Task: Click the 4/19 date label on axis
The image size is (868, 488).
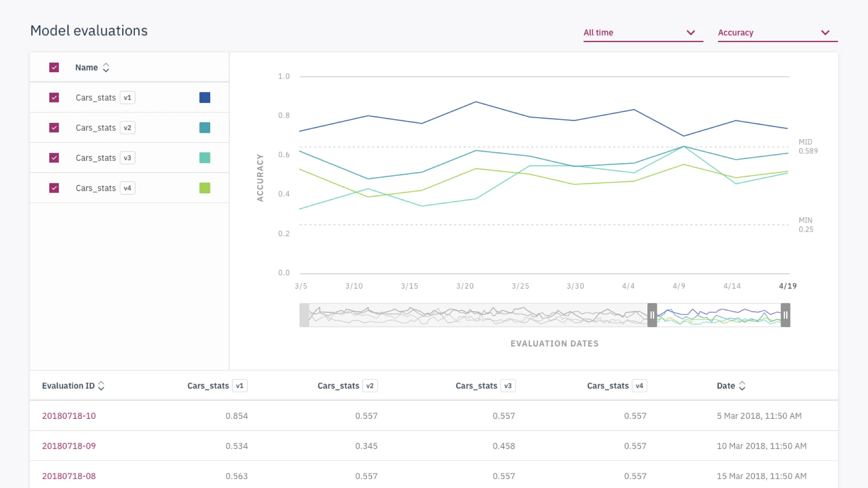Action: click(788, 286)
